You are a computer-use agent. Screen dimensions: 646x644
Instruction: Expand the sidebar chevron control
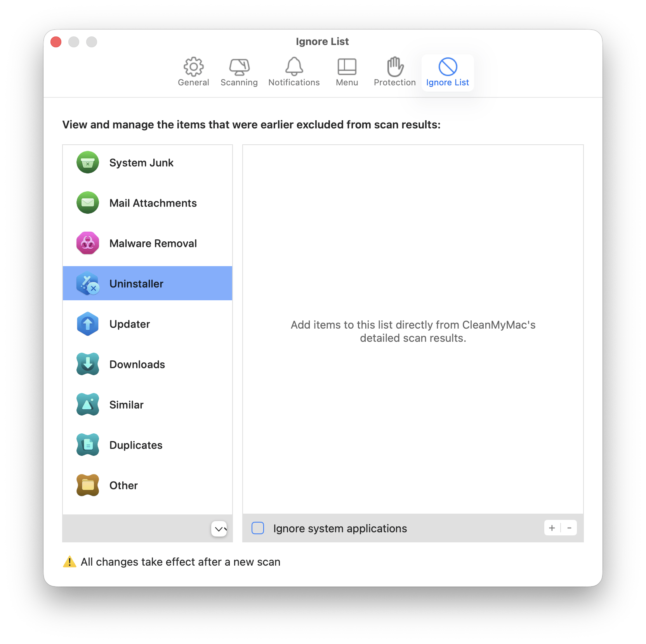219,529
